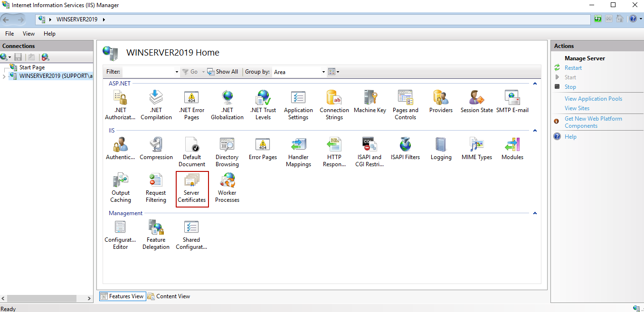Open the MIME Types feature
Screen dimensions: 644x312
pos(476,147)
